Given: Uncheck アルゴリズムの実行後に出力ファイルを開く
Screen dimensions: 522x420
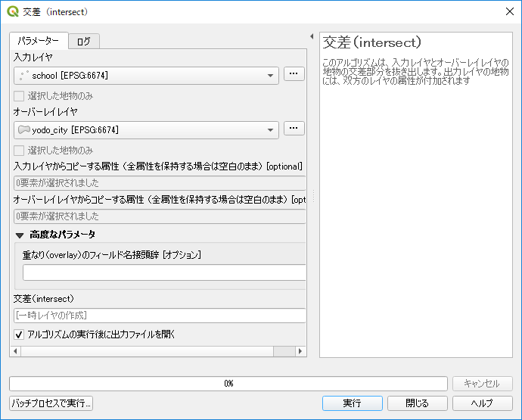Looking at the screenshot, I should click(19, 334).
